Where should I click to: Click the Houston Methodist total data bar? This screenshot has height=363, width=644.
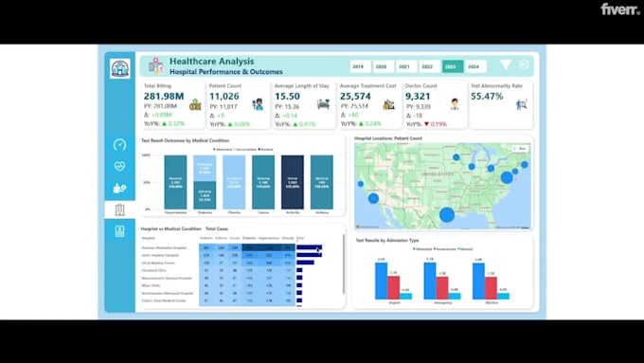[310, 247]
